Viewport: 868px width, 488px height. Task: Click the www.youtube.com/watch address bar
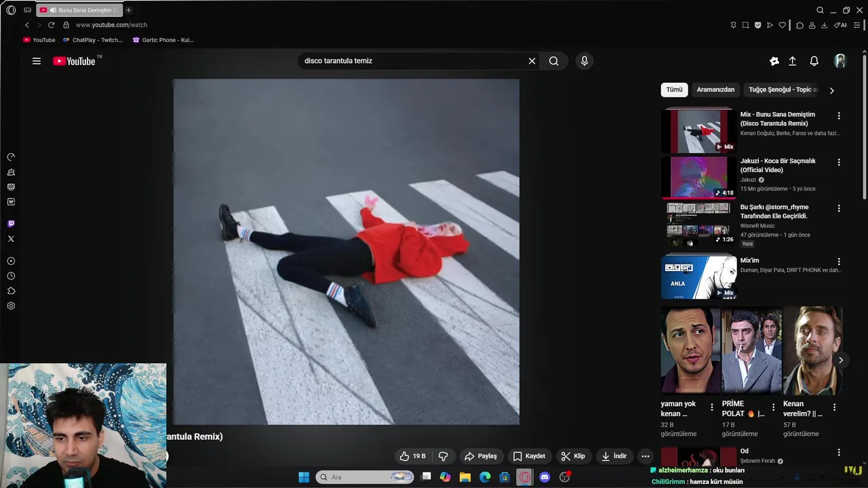tap(111, 25)
